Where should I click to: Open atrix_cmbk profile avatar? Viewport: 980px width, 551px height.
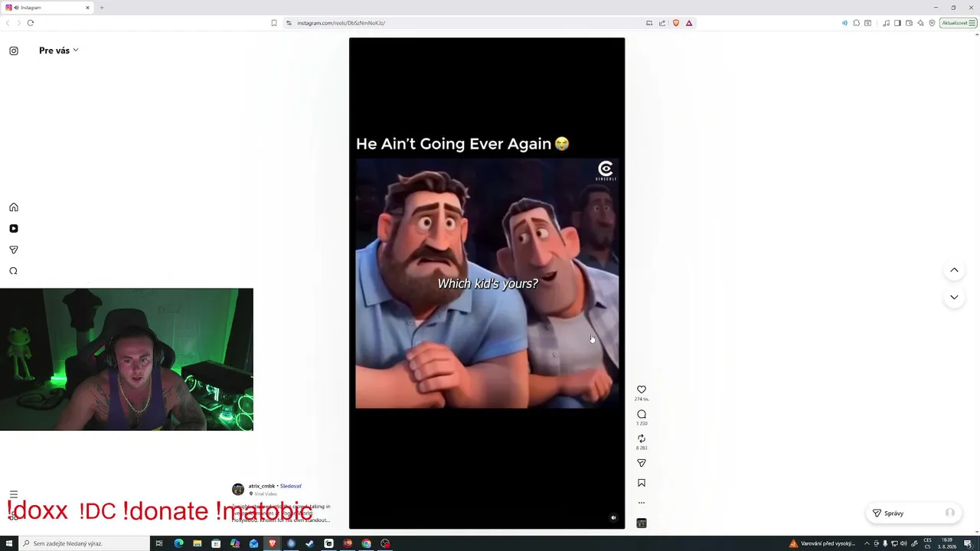click(x=238, y=489)
